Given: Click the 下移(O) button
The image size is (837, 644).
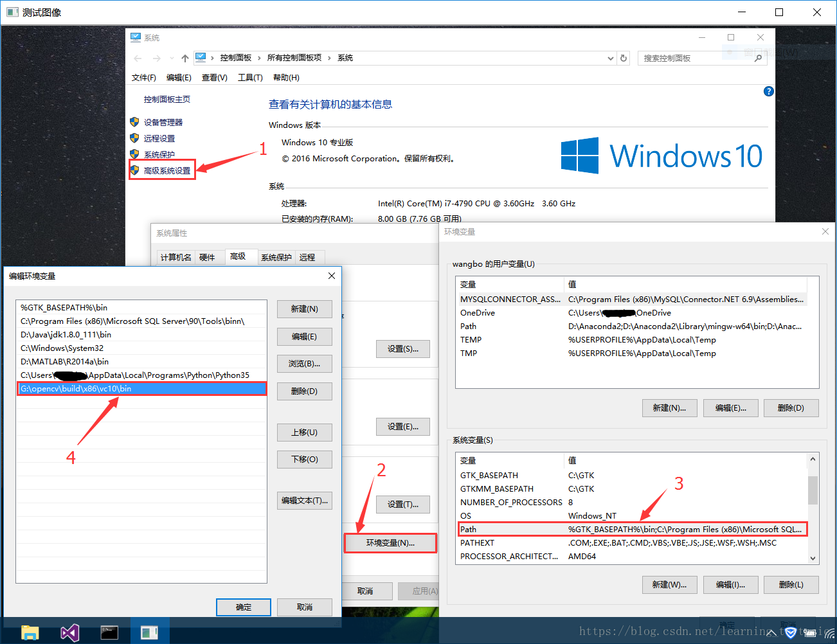Looking at the screenshot, I should click(305, 460).
